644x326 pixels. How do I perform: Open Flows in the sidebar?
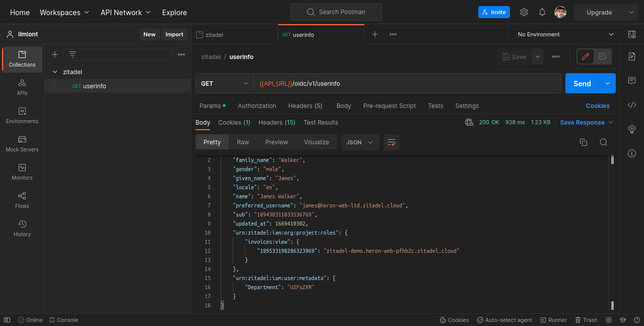tap(22, 200)
